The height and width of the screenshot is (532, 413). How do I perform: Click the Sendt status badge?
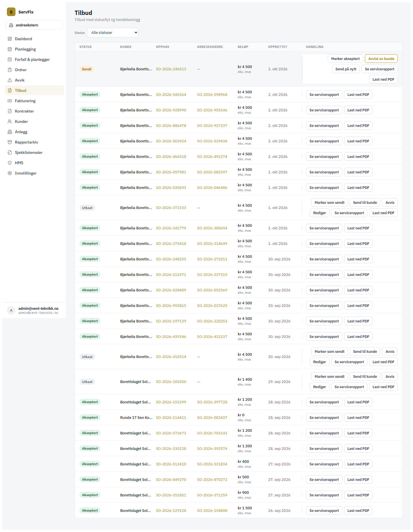[87, 69]
